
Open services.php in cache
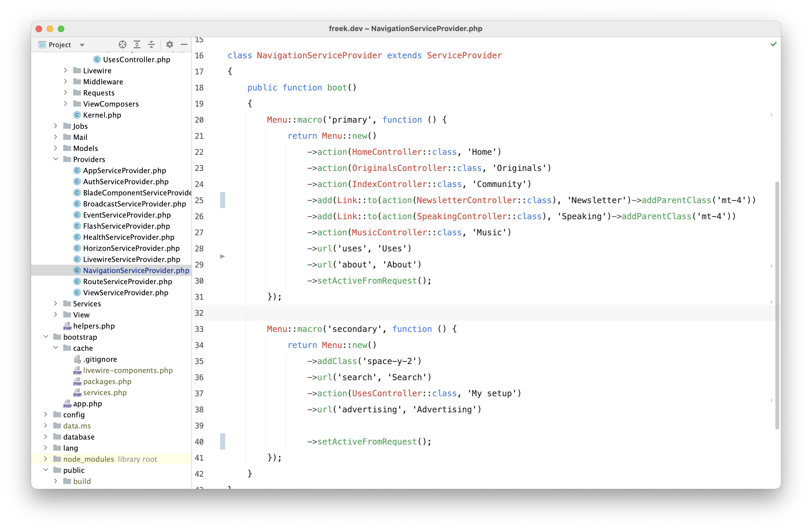(x=105, y=392)
